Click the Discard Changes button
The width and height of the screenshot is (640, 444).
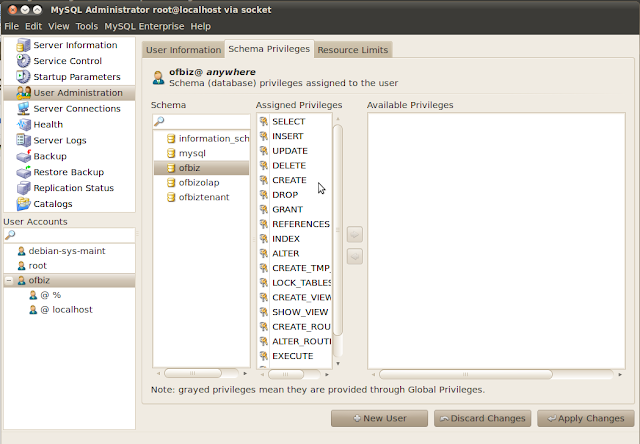pos(482,418)
